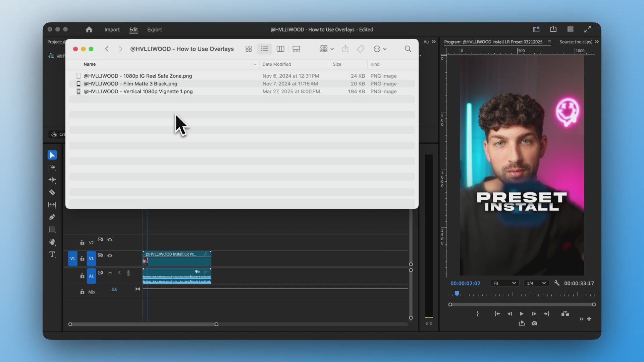Expand transport overflow double chevron
The width and height of the screenshot is (644, 362).
(581, 319)
